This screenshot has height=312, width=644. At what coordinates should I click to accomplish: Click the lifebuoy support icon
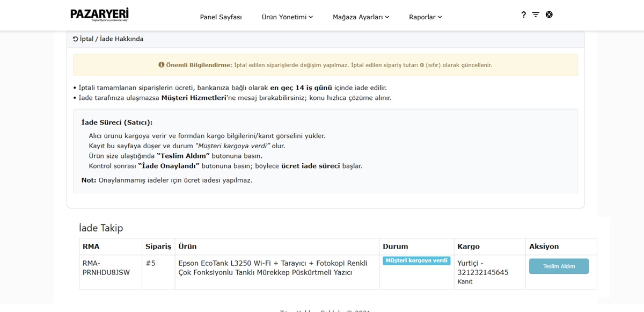[549, 14]
